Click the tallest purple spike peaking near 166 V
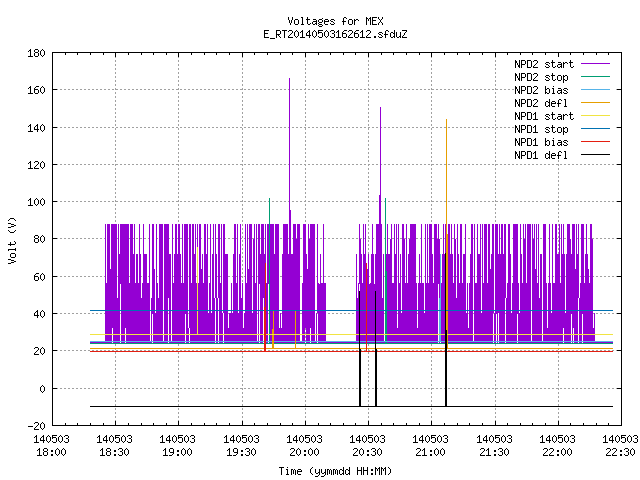 pos(290,151)
